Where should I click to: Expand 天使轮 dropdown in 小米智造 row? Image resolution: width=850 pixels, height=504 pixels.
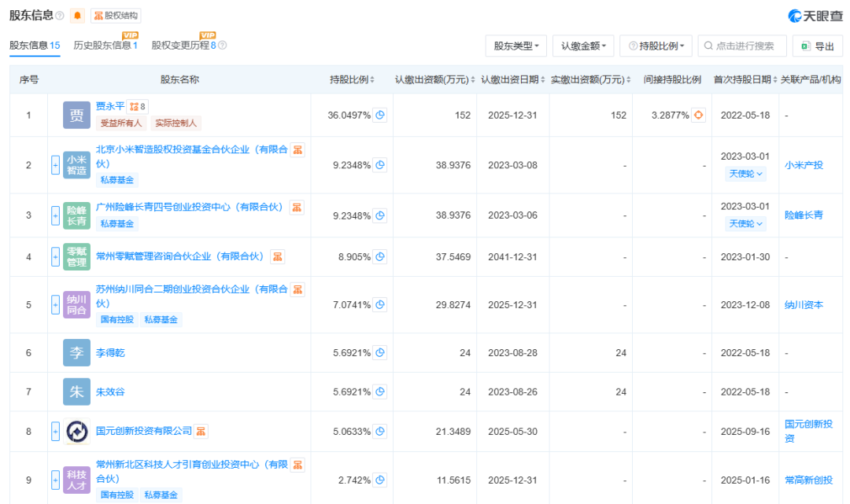click(x=745, y=174)
